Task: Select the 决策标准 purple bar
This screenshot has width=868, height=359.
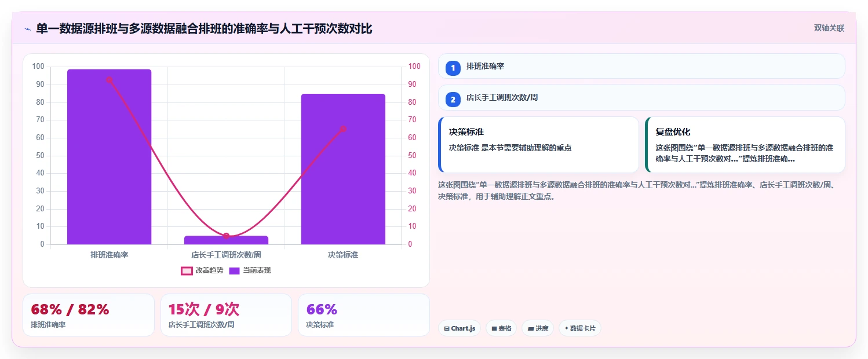Action: tap(343, 169)
